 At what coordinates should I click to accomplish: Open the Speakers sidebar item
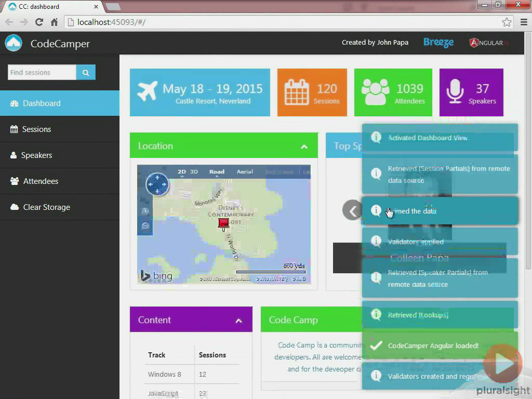pyautogui.click(x=60, y=155)
